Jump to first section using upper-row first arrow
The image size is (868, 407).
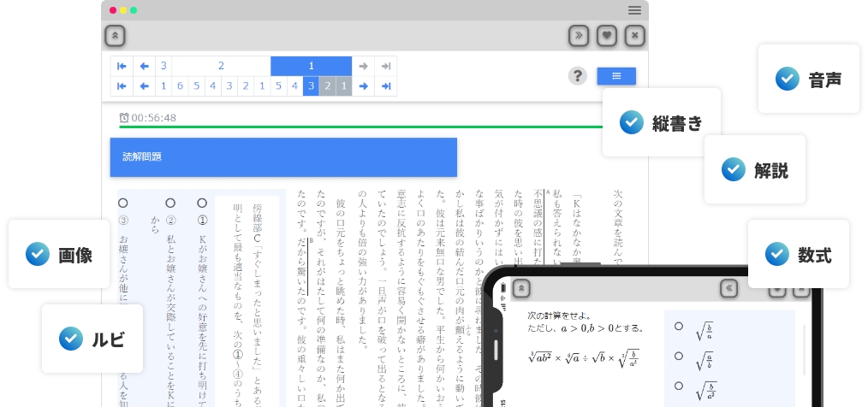coord(122,66)
